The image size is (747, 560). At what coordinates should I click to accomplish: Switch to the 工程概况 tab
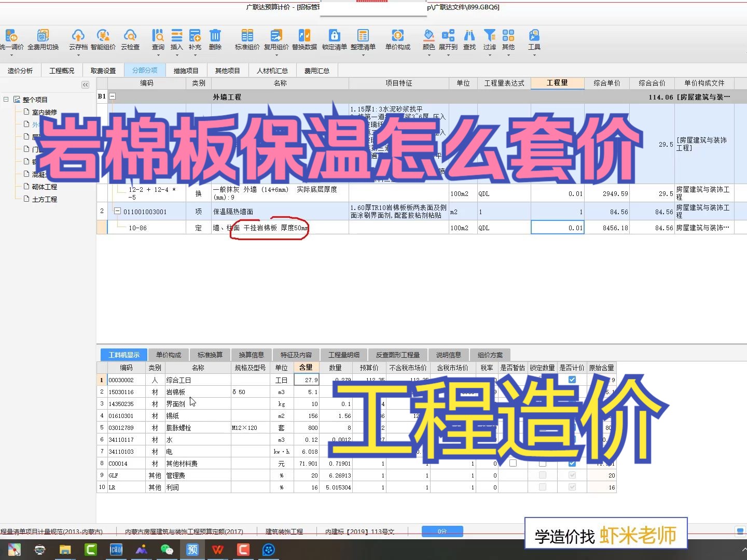62,71
